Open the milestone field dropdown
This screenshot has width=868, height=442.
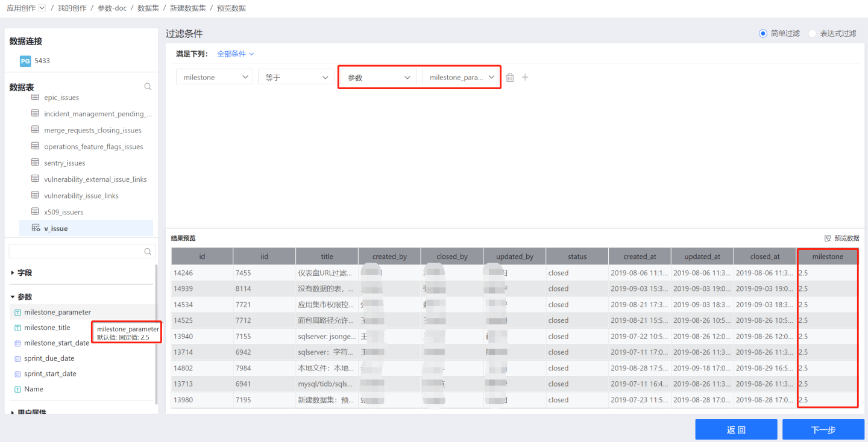(214, 77)
